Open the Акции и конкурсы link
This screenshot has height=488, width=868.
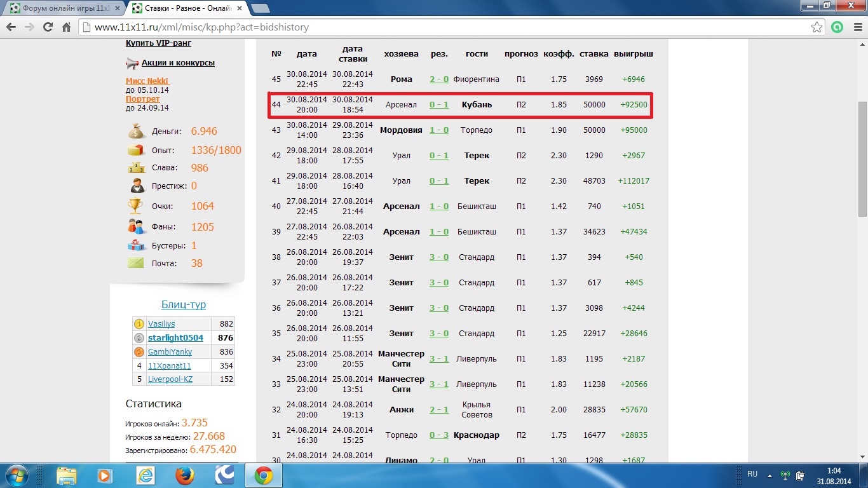pyautogui.click(x=178, y=63)
